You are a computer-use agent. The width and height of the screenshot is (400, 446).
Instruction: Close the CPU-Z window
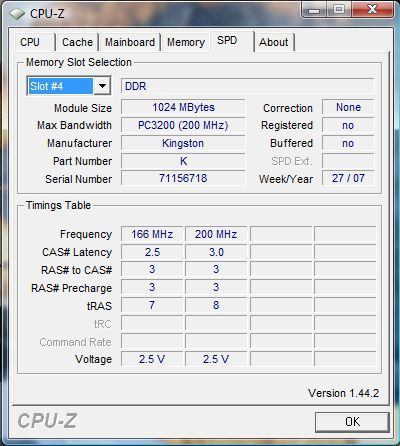pos(372,10)
